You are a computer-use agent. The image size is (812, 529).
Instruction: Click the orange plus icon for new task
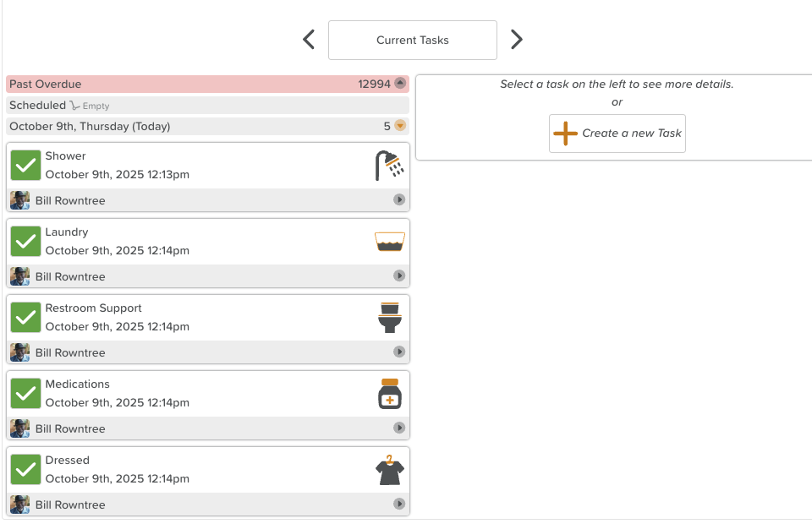565,134
